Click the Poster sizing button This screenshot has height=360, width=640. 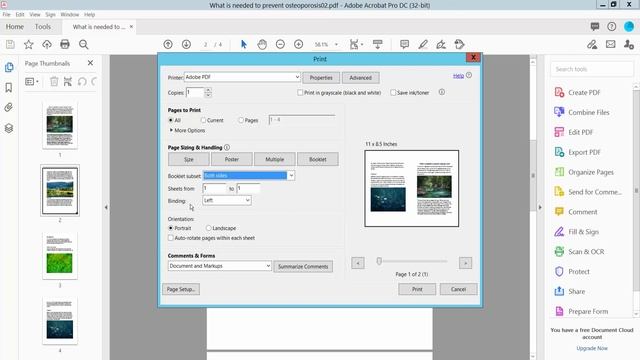[231, 159]
